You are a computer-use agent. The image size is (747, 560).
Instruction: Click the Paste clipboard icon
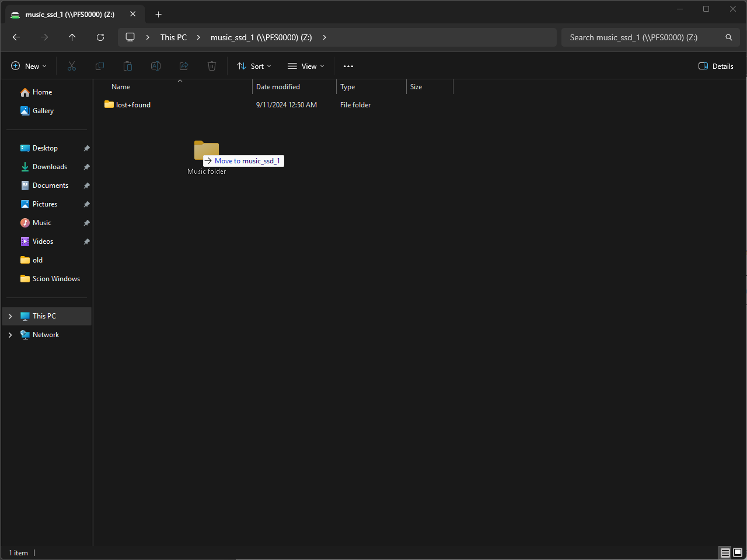[128, 66]
